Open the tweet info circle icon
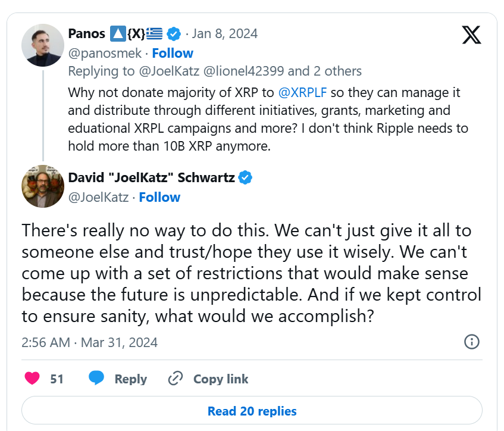This screenshot has height=431, width=504. [471, 342]
